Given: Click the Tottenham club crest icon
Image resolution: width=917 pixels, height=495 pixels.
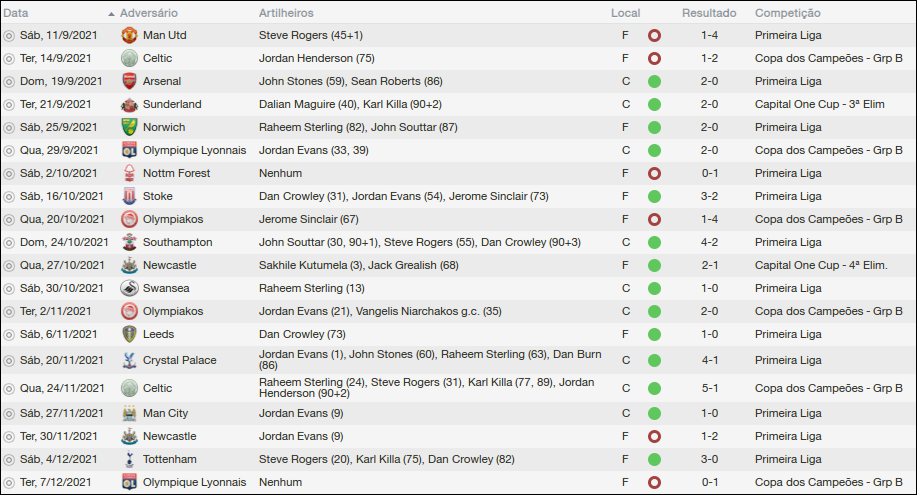Looking at the screenshot, I should [x=128, y=459].
